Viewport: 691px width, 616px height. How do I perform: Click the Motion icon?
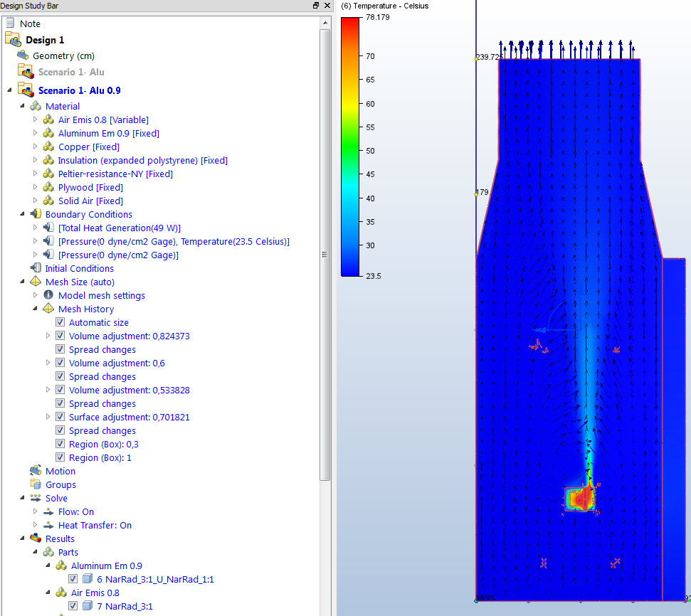[x=36, y=471]
